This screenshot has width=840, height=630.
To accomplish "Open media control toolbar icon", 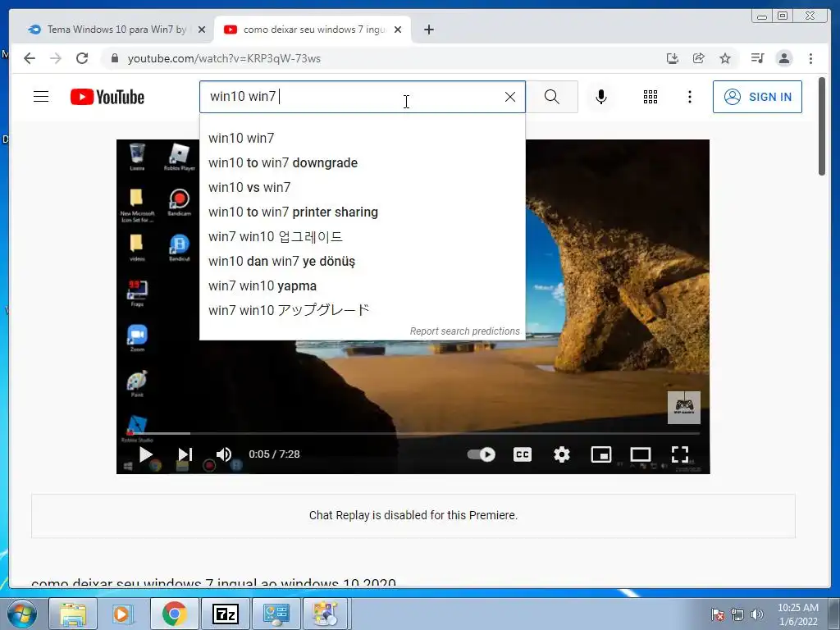I will coord(757,58).
